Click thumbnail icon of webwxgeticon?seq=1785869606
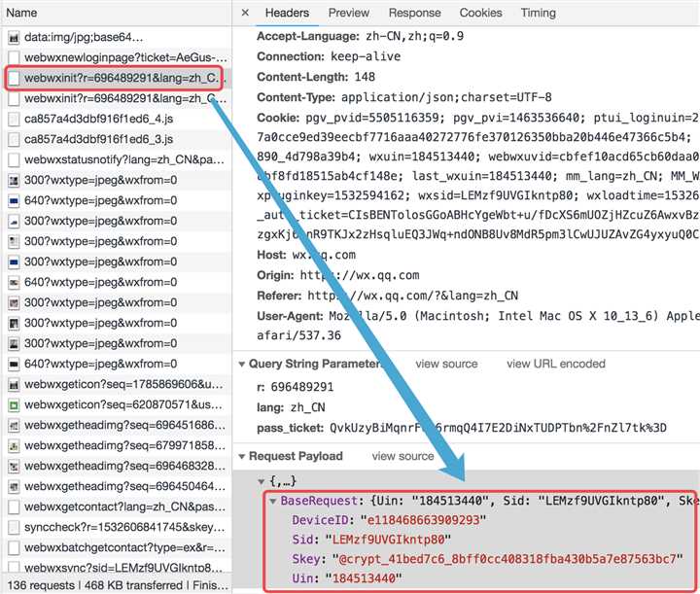Screen dimensions: 700x594 coord(14,385)
